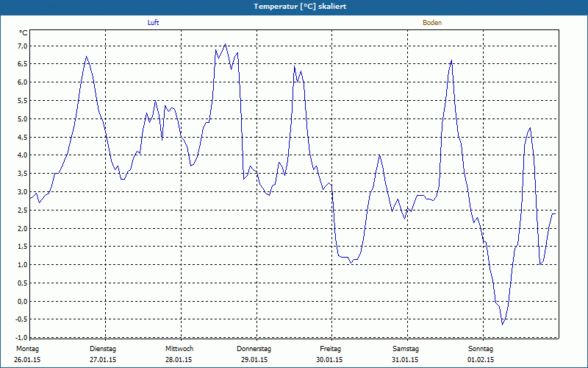Viewport: 588px width, 368px height.
Task: Click the 3,5 y-axis value
Action: click(x=23, y=174)
